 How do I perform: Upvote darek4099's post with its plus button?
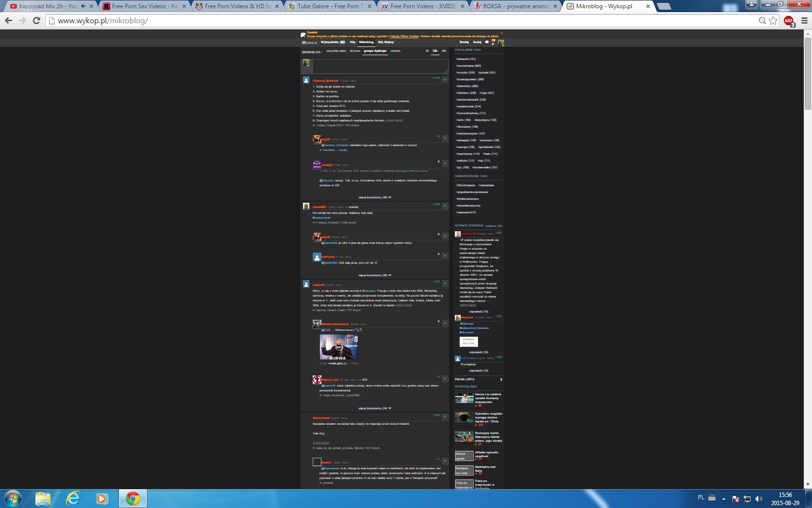[445, 206]
